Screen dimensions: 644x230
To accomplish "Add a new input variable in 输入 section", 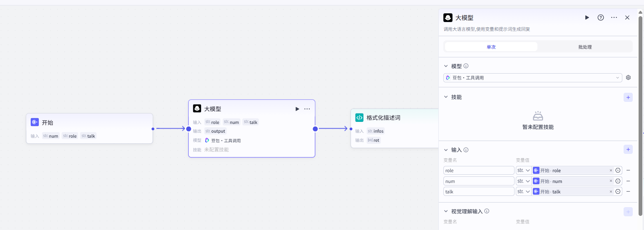I will 628,149.
